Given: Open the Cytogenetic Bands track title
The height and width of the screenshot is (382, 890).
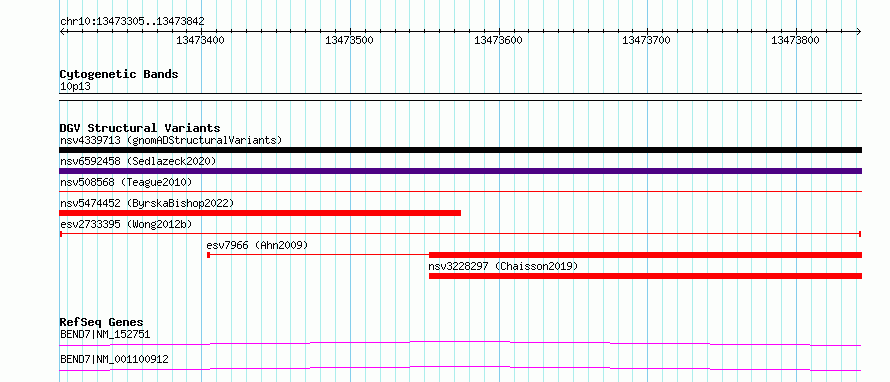Looking at the screenshot, I should [119, 74].
